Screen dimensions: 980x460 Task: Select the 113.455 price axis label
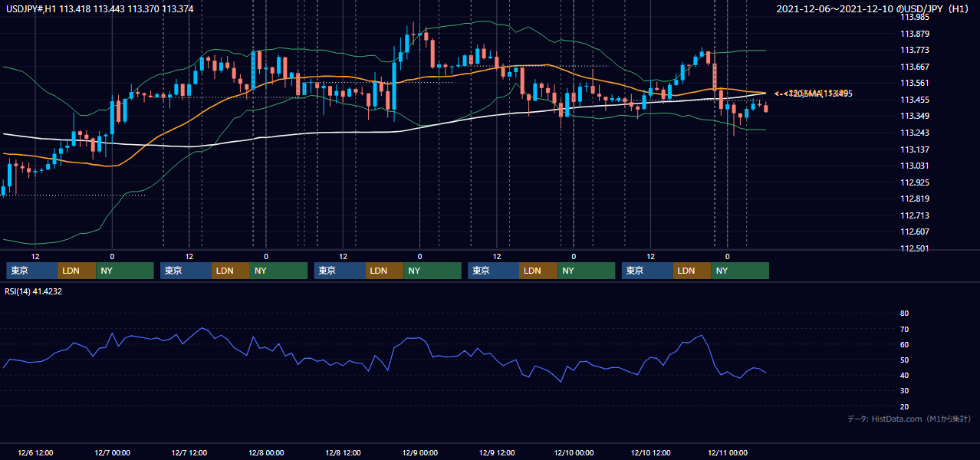[x=915, y=100]
